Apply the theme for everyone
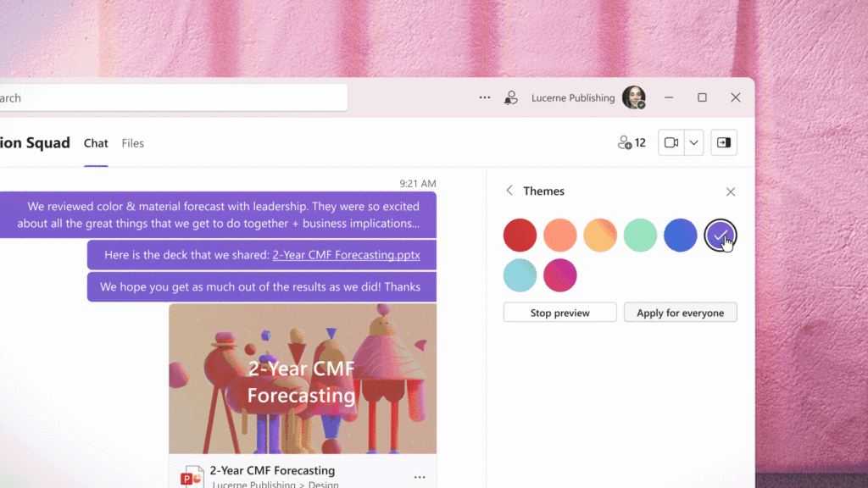Image resolution: width=868 pixels, height=488 pixels. click(680, 312)
